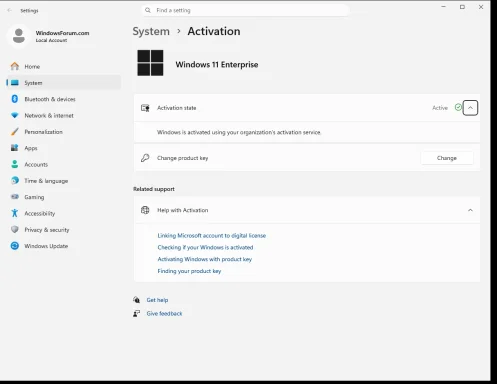Screen dimensions: 497x384
Task: Click the back arrow in Settings header
Action: [9, 10]
